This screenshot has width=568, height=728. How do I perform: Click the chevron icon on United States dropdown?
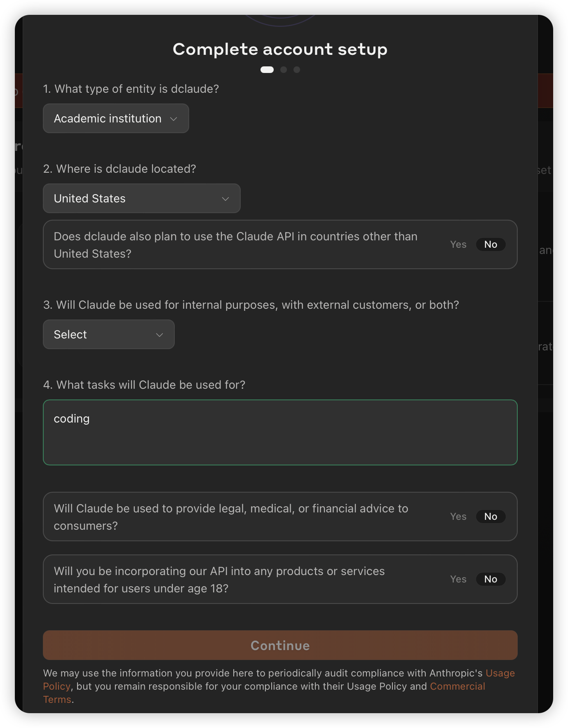coord(225,199)
